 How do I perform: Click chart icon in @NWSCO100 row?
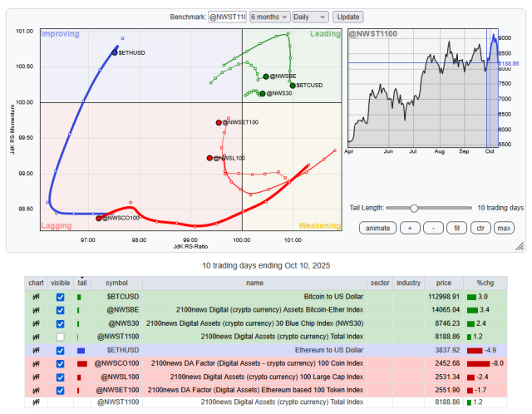[x=37, y=363]
